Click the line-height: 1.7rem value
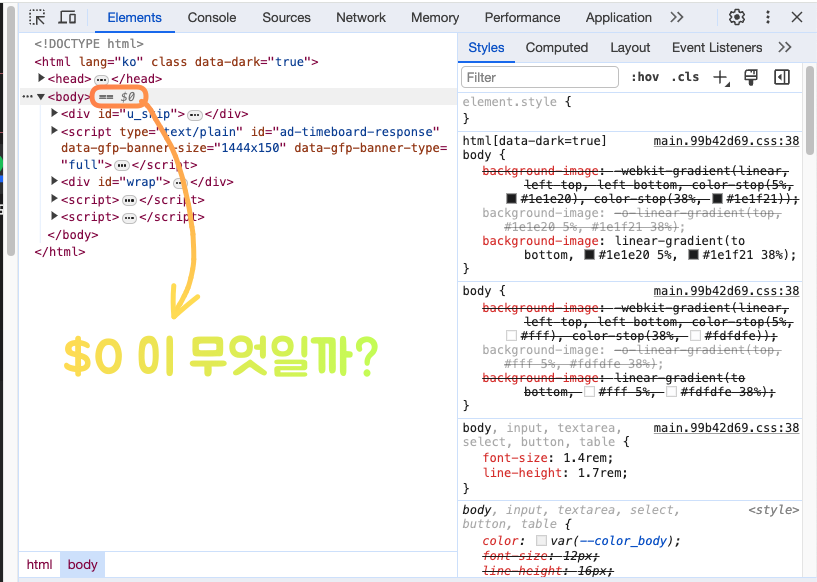 coord(601,473)
